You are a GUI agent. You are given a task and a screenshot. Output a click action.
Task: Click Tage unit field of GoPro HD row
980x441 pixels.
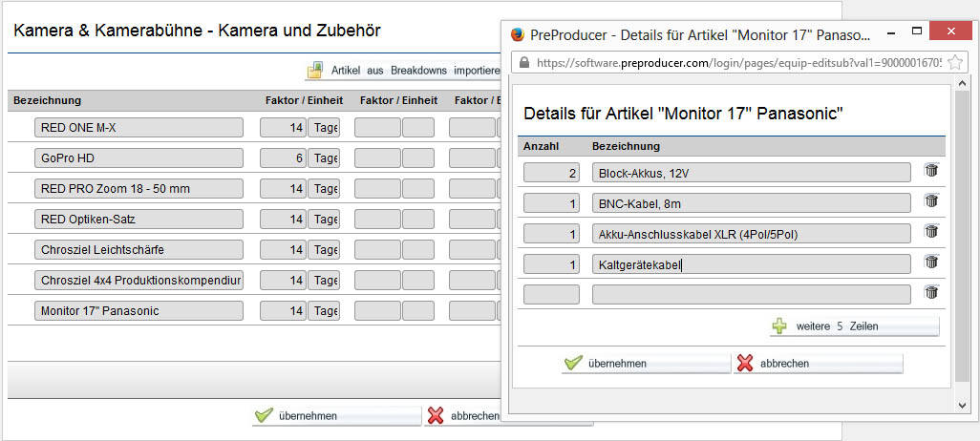click(324, 158)
